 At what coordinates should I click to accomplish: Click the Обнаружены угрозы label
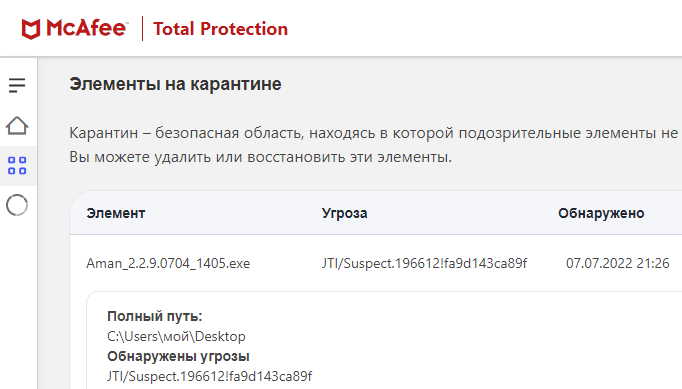(x=178, y=356)
